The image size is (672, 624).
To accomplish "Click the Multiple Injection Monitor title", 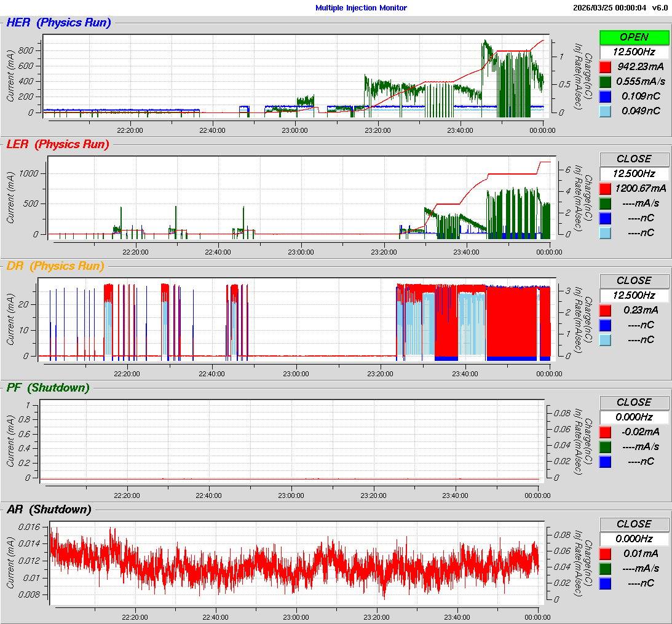I will 361,8.
